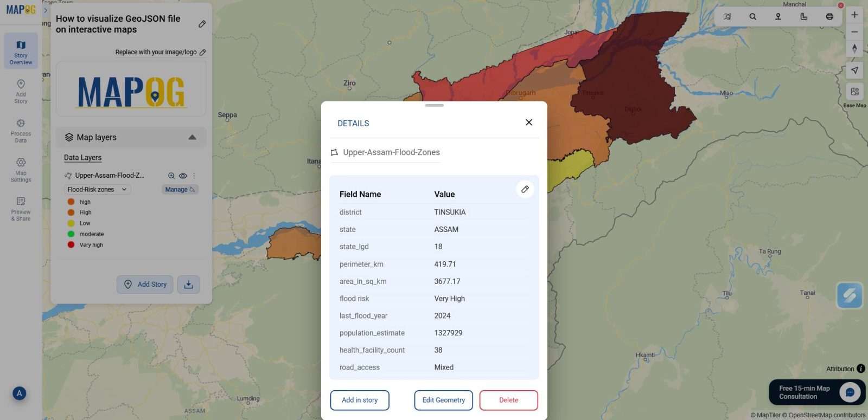This screenshot has height=420, width=868.
Task: Expand sidebar with the arrow chevron
Action: [46, 10]
